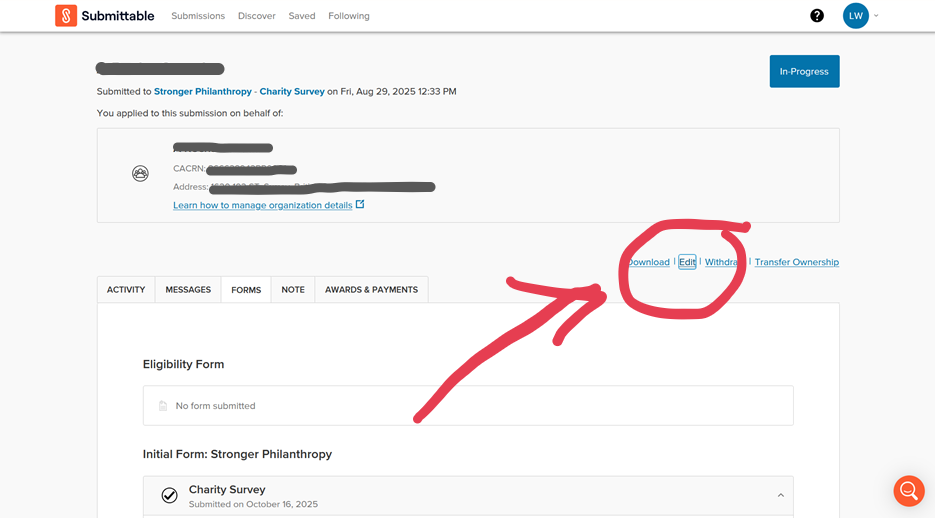Click the Edit link
The image size is (935, 518).
687,262
